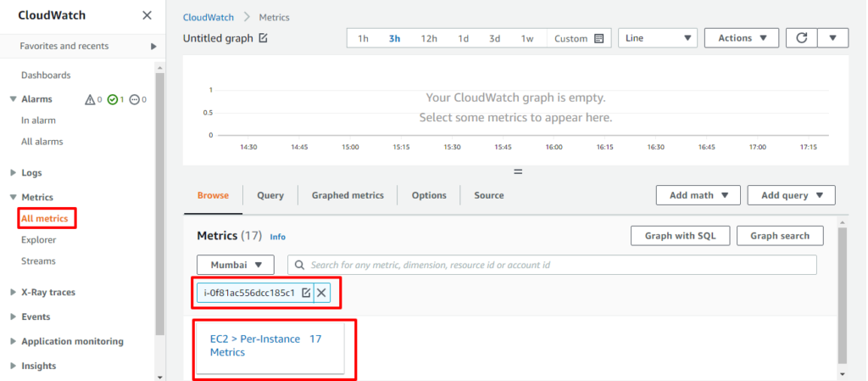Focus the metric search field
868x381 pixels.
[x=552, y=265]
